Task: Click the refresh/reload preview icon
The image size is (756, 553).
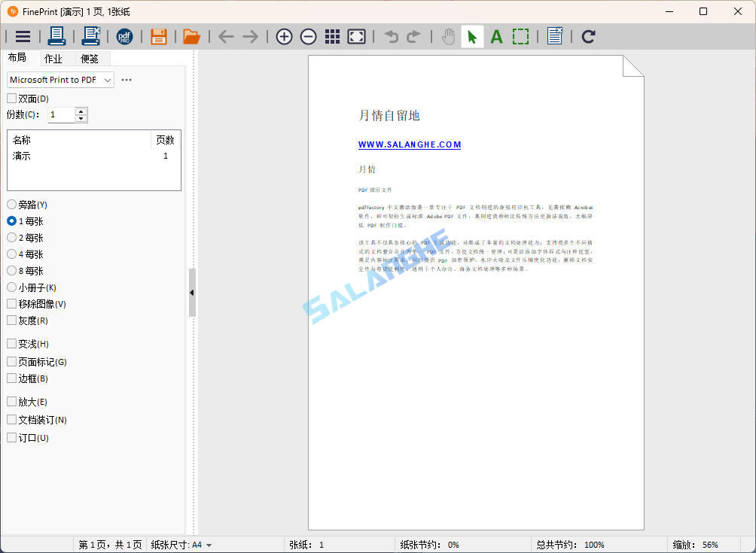Action: (588, 35)
